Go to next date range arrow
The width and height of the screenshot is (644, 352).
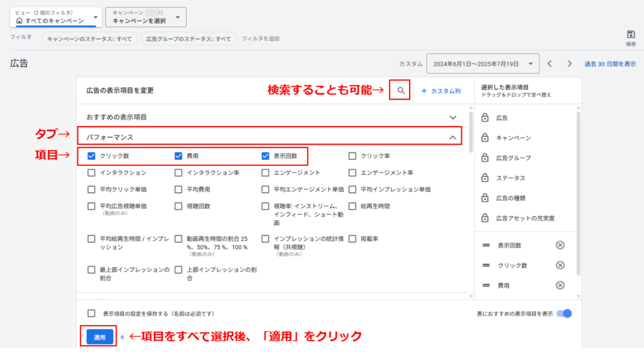click(569, 64)
